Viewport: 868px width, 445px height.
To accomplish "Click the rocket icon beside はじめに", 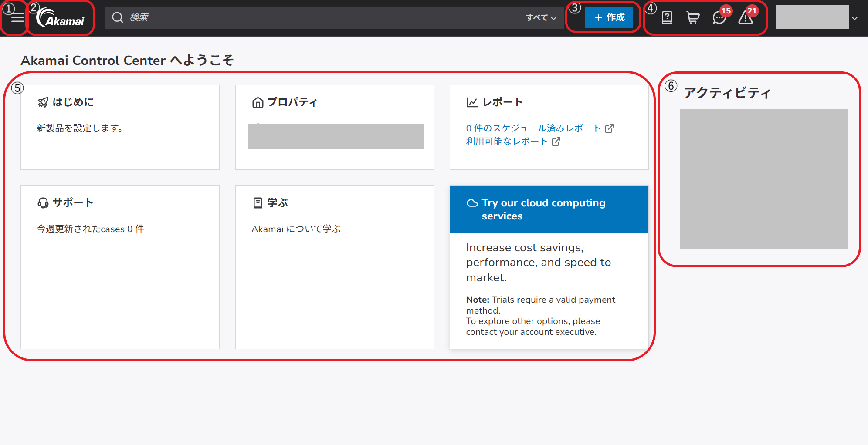I will pos(43,102).
